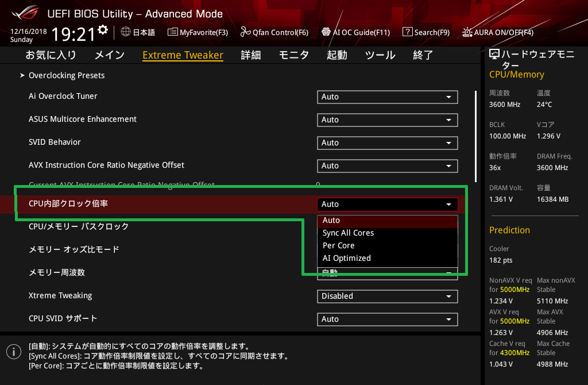Viewport: 588px width, 385px height.
Task: Switch to the 詳細 tab
Action: (x=251, y=55)
